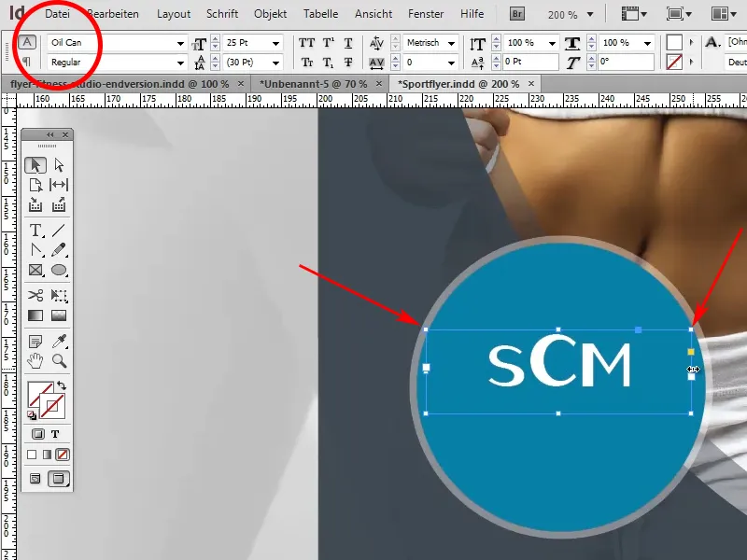Viewport: 747px width, 560px height.
Task: Open the Oil Can font family dropdown
Action: point(180,43)
